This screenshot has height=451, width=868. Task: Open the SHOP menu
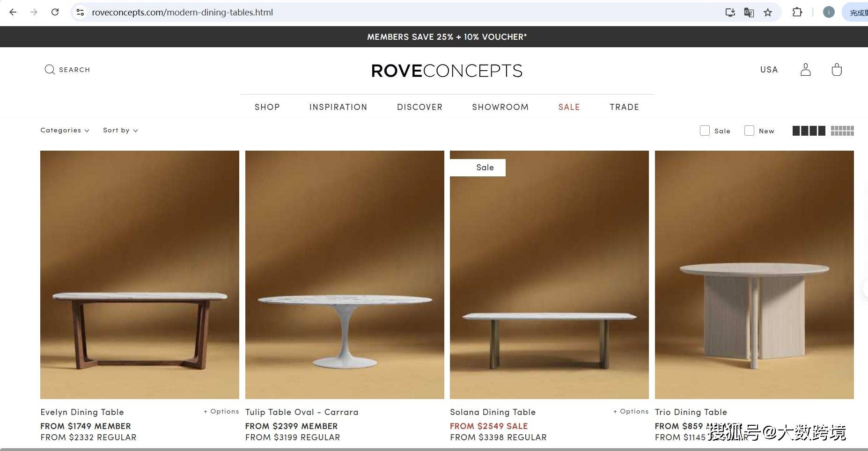click(x=267, y=107)
